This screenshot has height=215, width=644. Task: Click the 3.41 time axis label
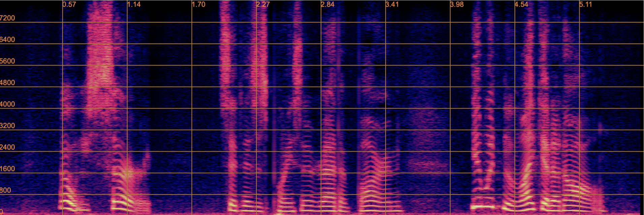[x=392, y=4]
